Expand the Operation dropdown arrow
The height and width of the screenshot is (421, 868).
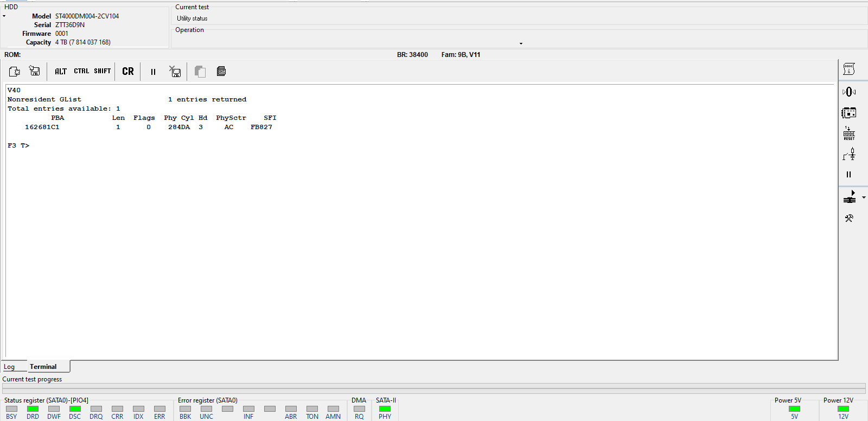(x=521, y=43)
